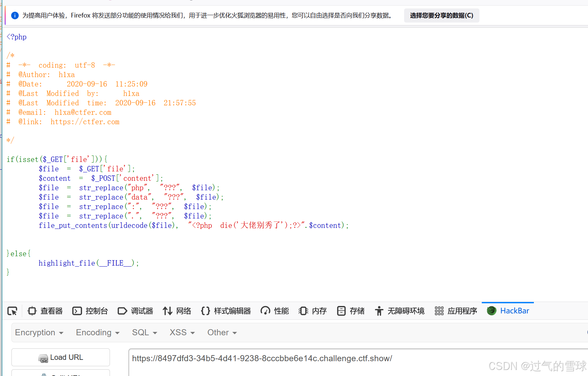Click the 选择您要分享的数据 button

(441, 15)
